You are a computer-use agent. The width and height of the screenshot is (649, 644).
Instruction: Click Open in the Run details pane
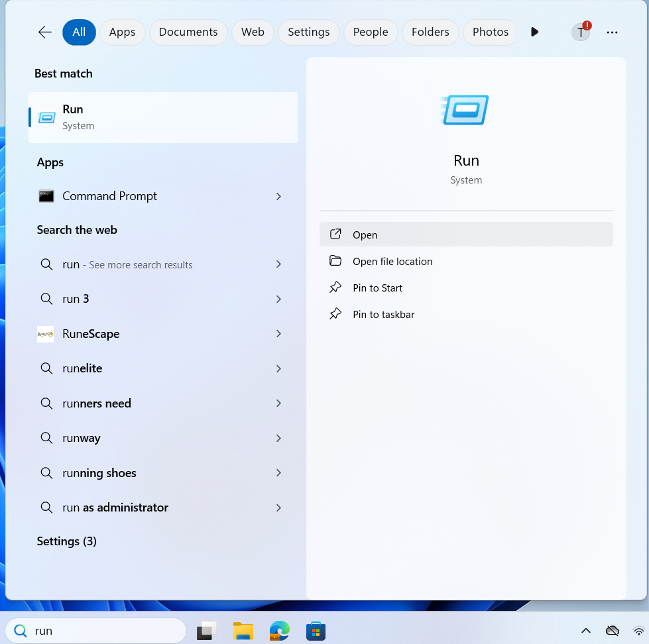pos(365,235)
